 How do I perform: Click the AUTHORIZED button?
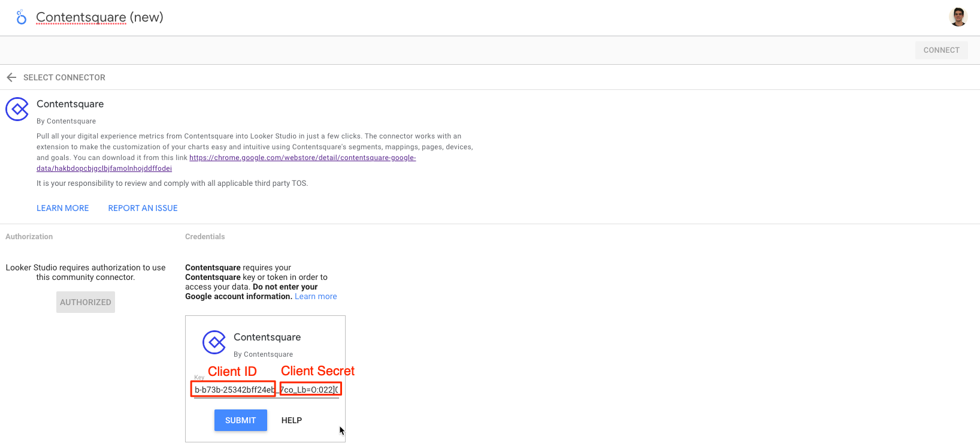coord(86,302)
